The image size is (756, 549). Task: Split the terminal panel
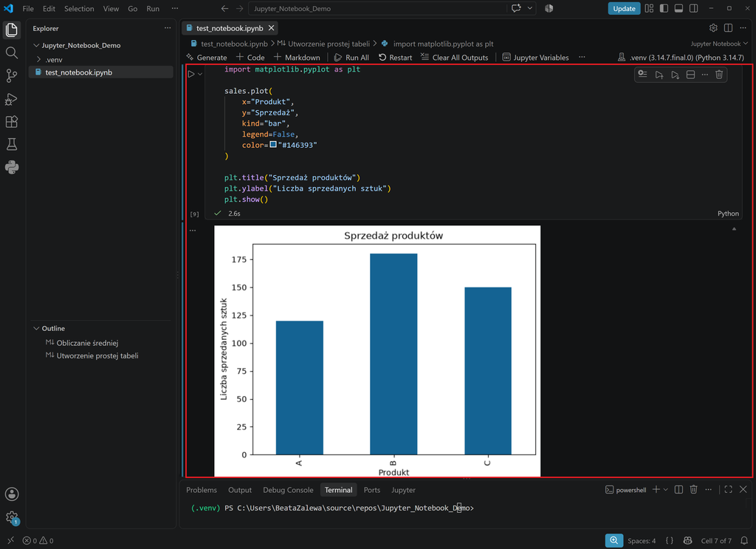tap(678, 489)
